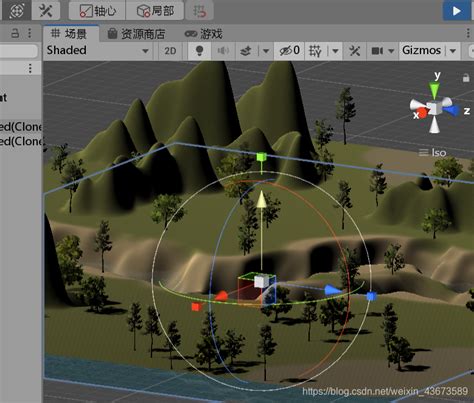Toggle 2D view mode button

[x=170, y=51]
